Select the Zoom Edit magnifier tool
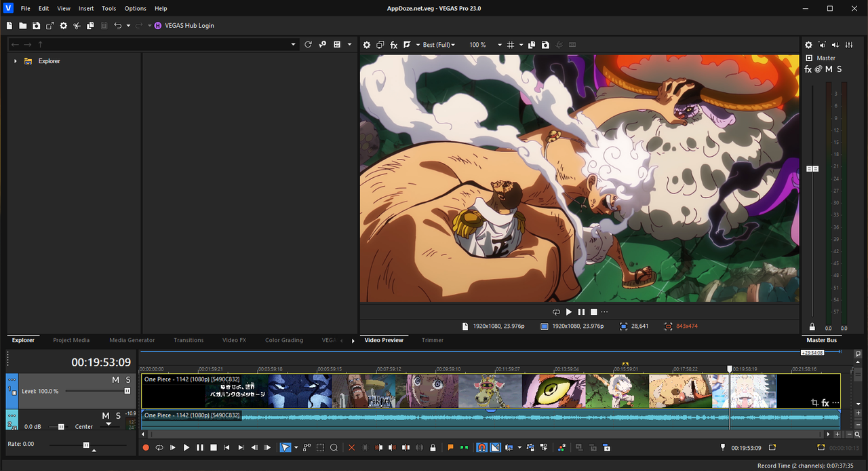The image size is (868, 471). coord(334,447)
